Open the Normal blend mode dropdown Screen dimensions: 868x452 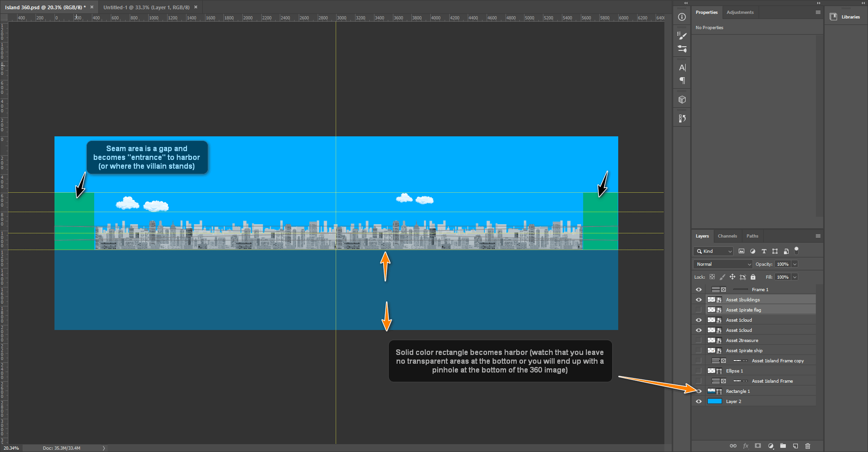point(723,264)
